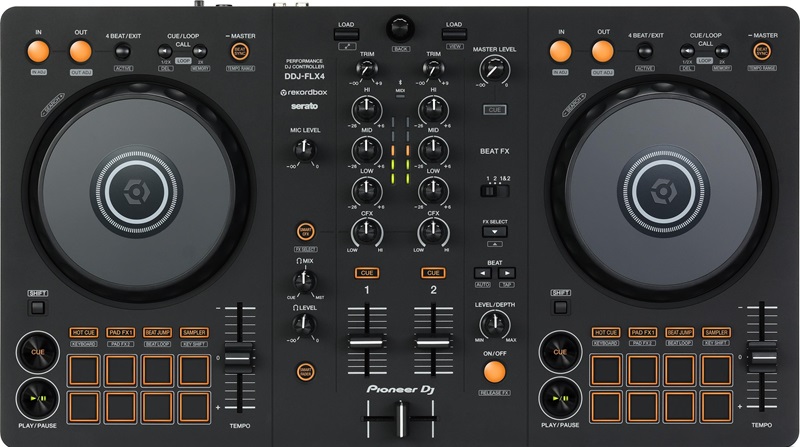Image resolution: width=800 pixels, height=447 pixels.
Task: Click the left deck TEMPO slider handle
Action: [x=239, y=357]
